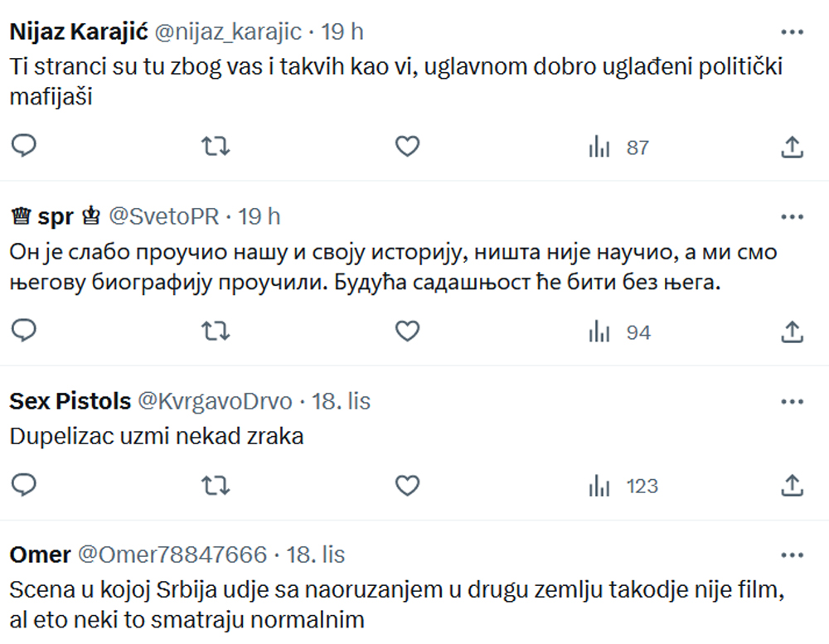The height and width of the screenshot is (644, 829).
Task: View analytics showing 123 views
Action: pyautogui.click(x=623, y=486)
